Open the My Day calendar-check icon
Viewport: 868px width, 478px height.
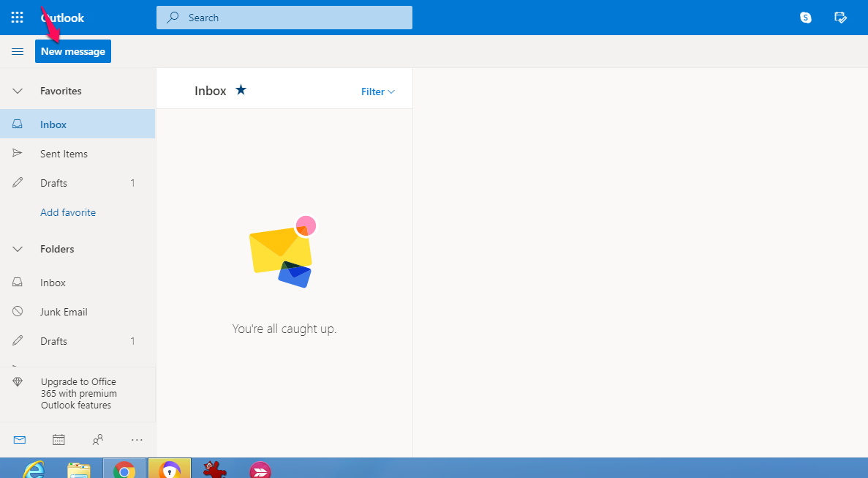coord(840,17)
